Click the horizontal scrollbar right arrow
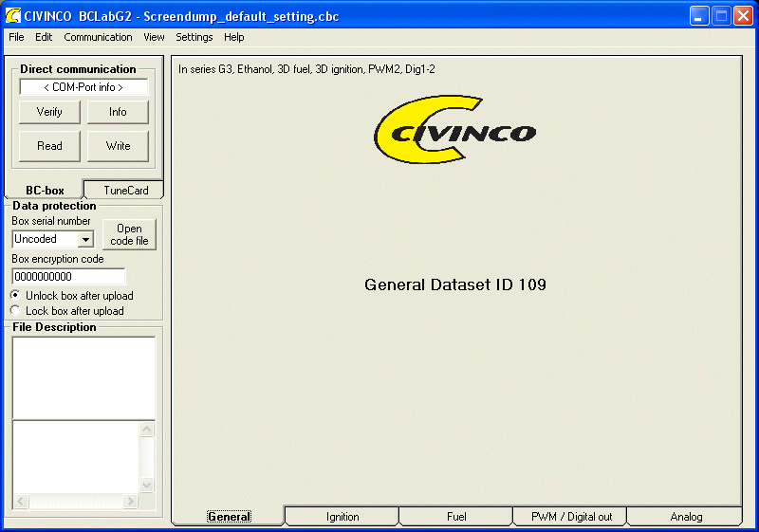 click(x=130, y=501)
